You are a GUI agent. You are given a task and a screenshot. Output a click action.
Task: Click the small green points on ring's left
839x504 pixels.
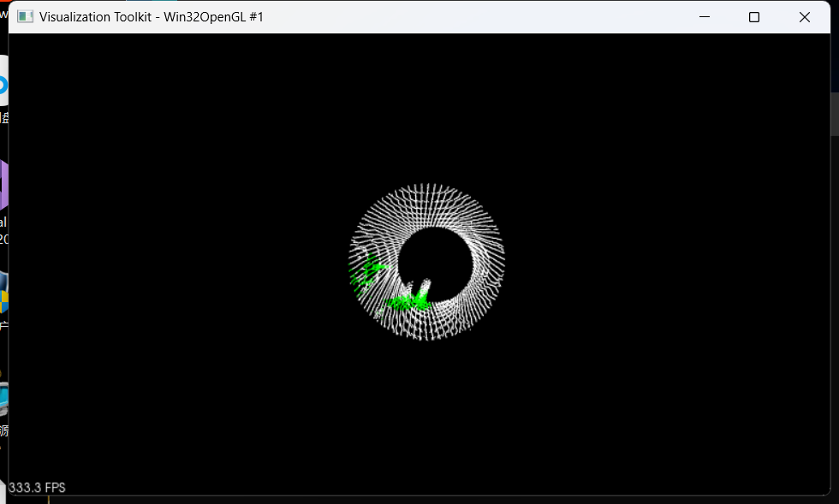click(x=369, y=270)
